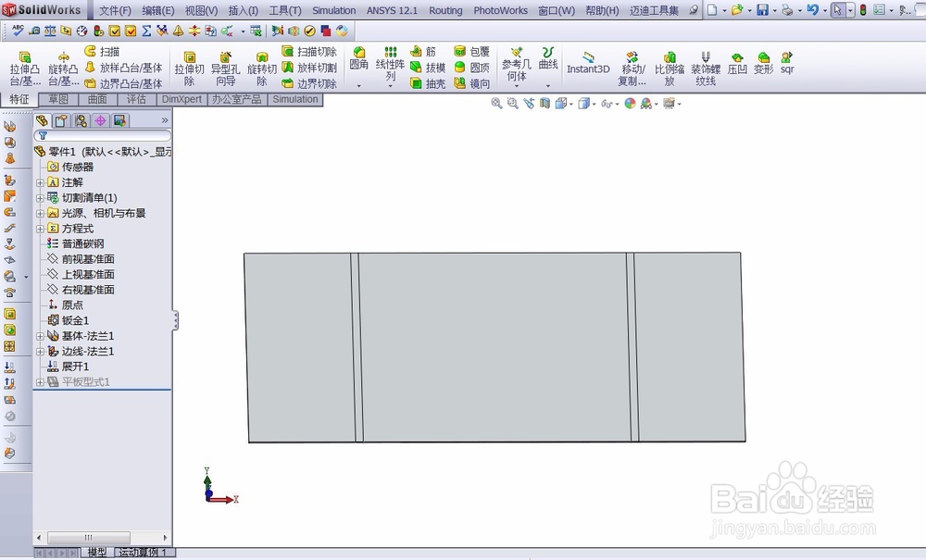Open the PhotoWorks menu
This screenshot has width=926, height=560.
[501, 10]
